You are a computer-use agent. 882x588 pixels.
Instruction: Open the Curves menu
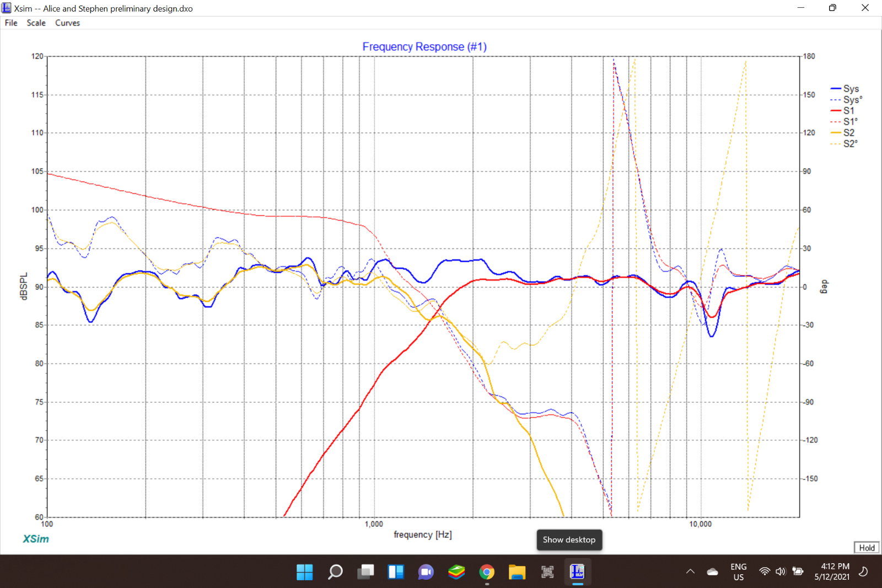[67, 23]
